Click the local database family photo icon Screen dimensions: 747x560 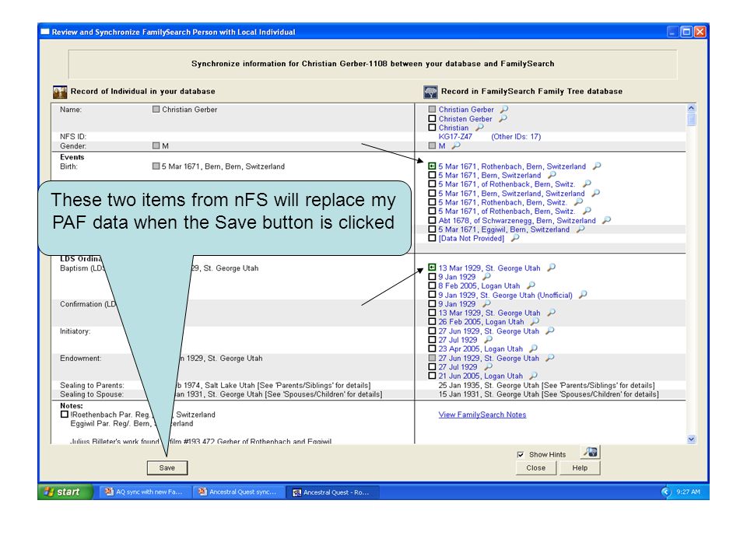[x=60, y=92]
